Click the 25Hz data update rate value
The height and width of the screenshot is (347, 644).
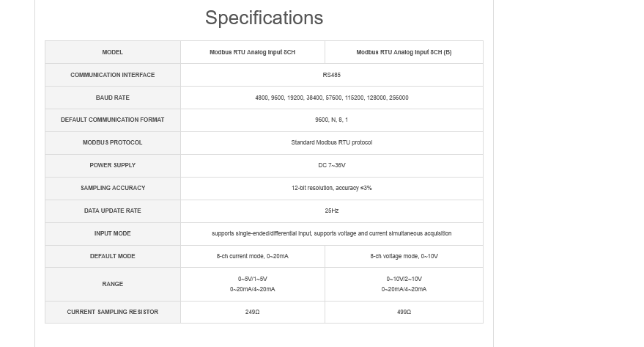(x=331, y=211)
